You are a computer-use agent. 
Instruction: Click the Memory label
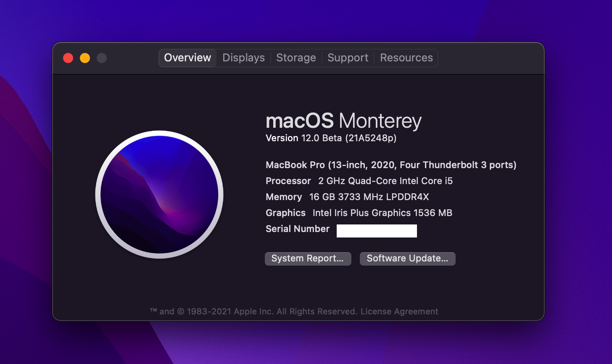tap(284, 197)
